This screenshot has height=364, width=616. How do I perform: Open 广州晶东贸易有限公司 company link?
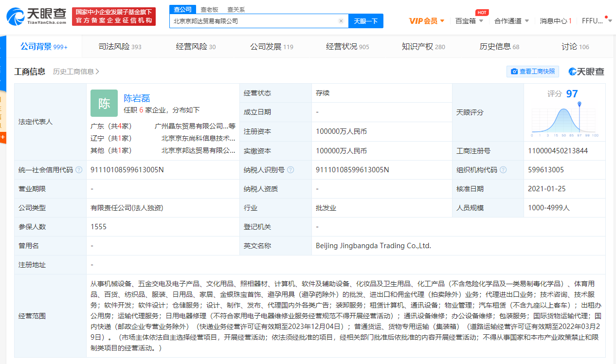pyautogui.click(x=195, y=126)
